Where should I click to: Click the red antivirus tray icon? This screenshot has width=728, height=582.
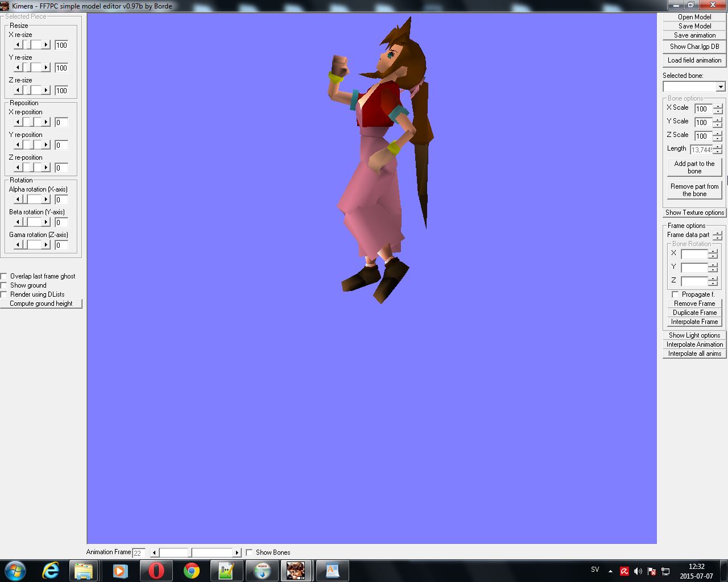pos(624,571)
